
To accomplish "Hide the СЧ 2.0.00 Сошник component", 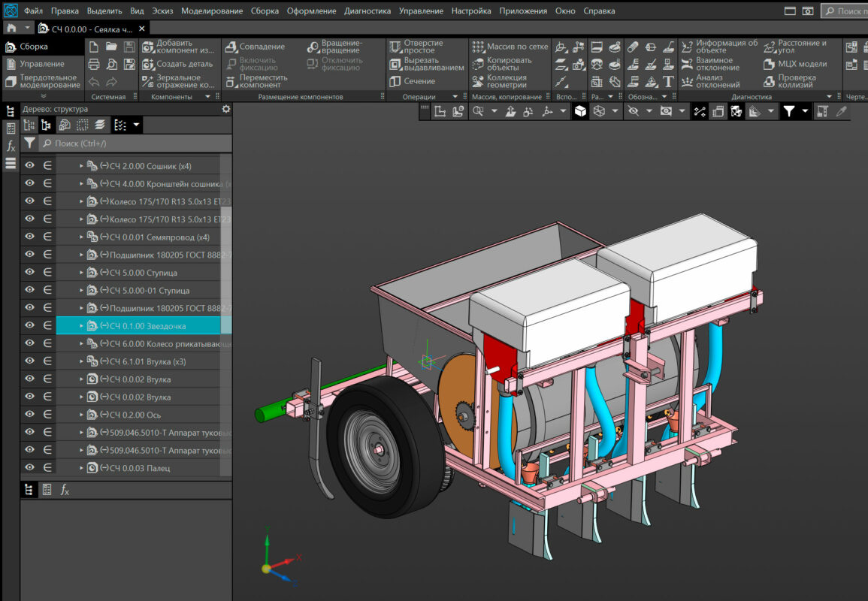I will pos(29,165).
